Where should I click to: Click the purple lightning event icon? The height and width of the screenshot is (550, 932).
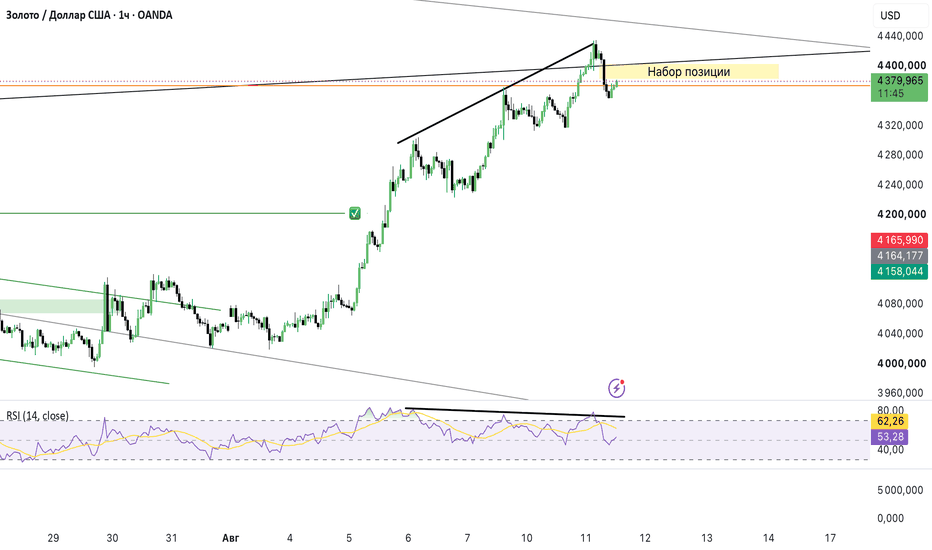(616, 388)
